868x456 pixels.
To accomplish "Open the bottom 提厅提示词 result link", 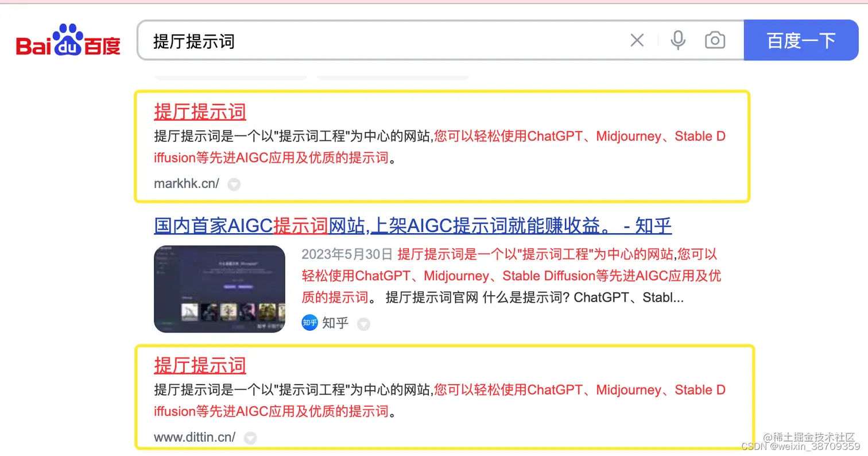I will tap(200, 365).
